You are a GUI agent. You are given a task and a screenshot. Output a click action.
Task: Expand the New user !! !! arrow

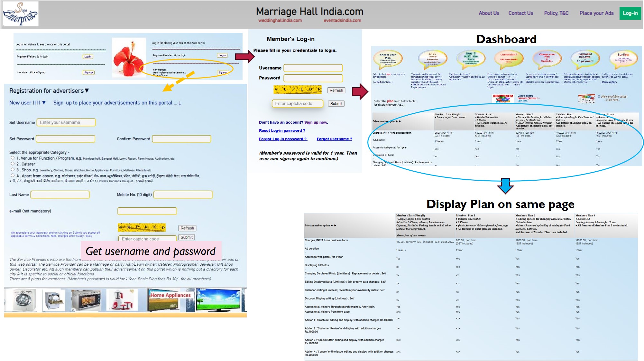[44, 103]
